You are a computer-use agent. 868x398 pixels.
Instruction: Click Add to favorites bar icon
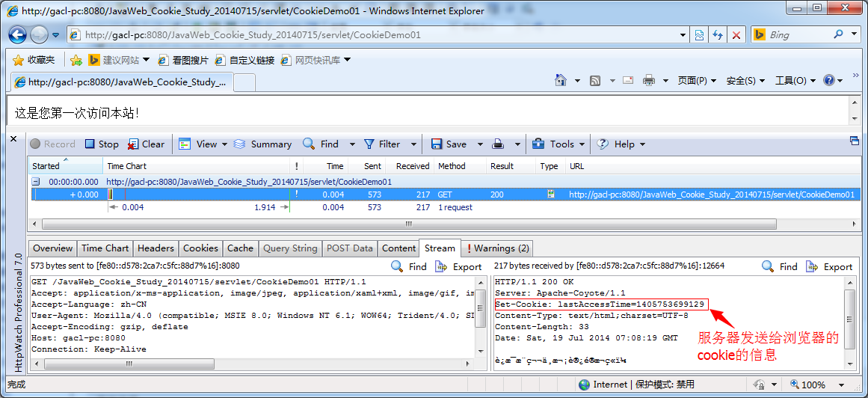tap(76, 60)
